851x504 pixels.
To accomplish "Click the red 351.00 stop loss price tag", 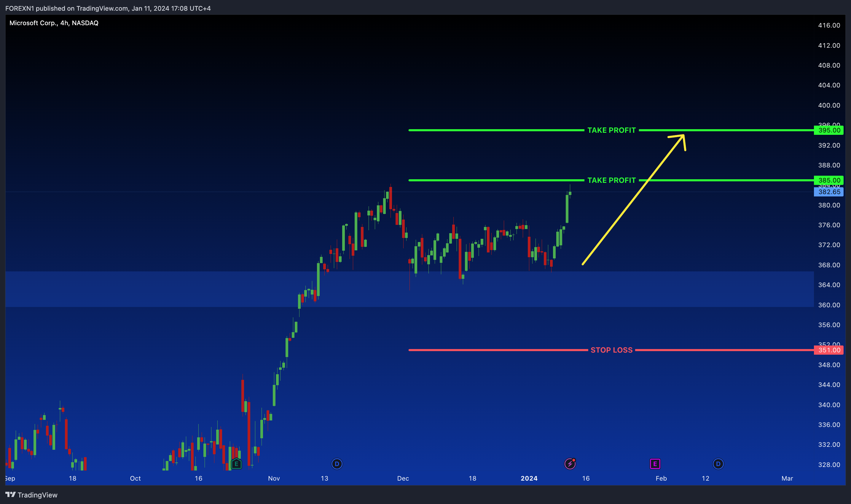I will 828,350.
